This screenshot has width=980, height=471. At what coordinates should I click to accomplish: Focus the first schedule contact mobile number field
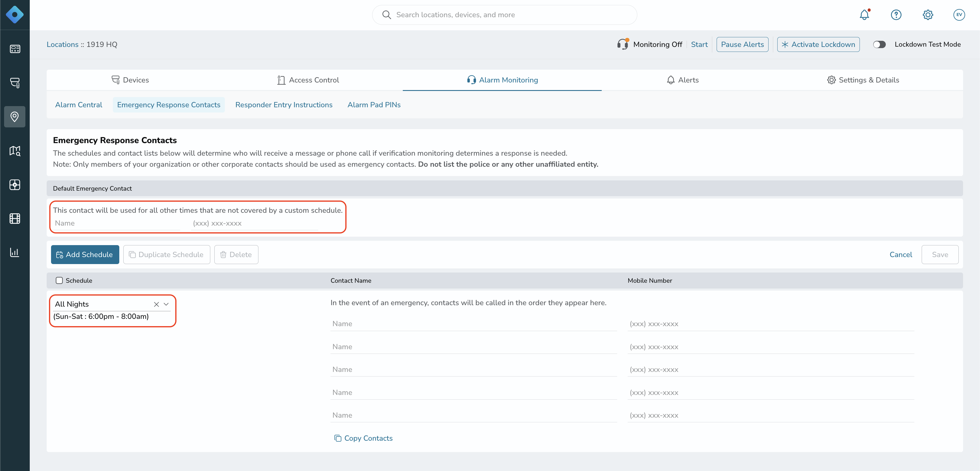(x=771, y=324)
